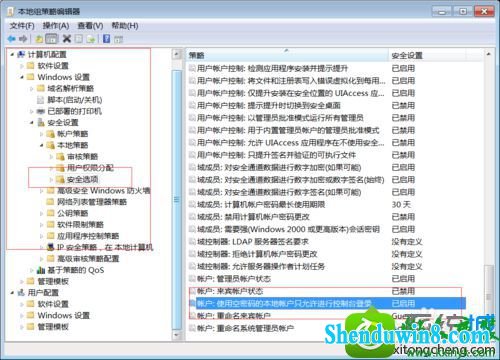Select the 用户权限分配 tree item
The height and width of the screenshot is (360, 500).
[90, 168]
